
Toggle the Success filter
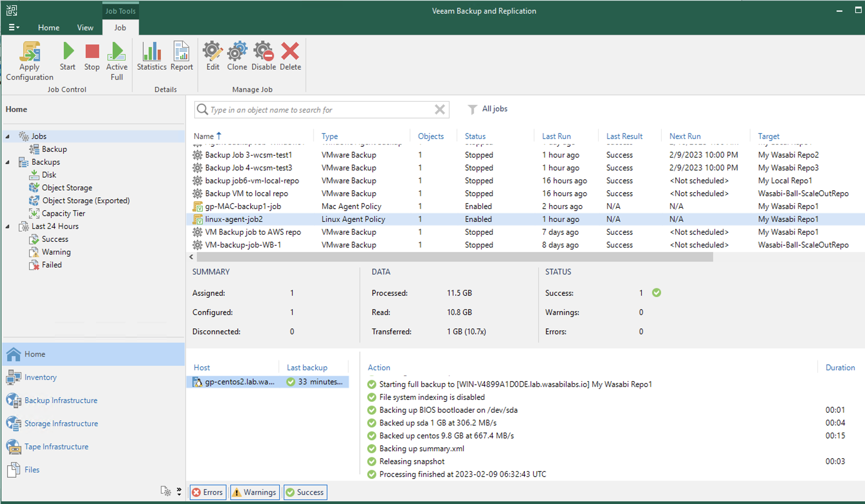(x=305, y=492)
